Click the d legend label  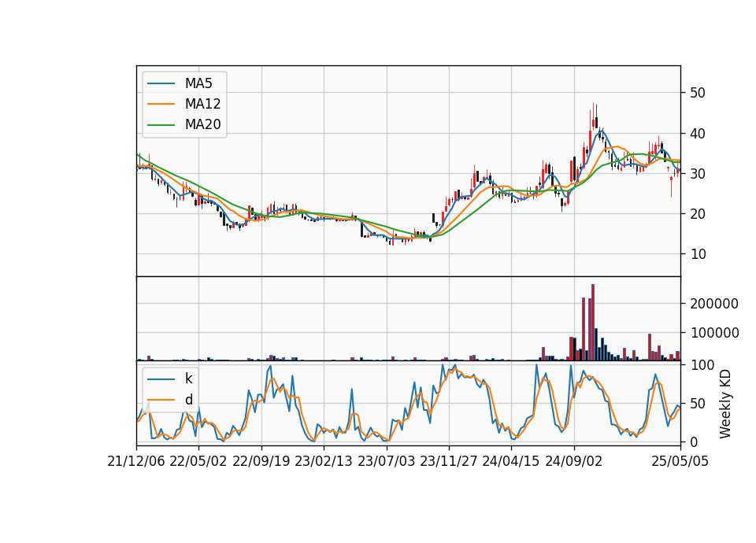(x=188, y=400)
